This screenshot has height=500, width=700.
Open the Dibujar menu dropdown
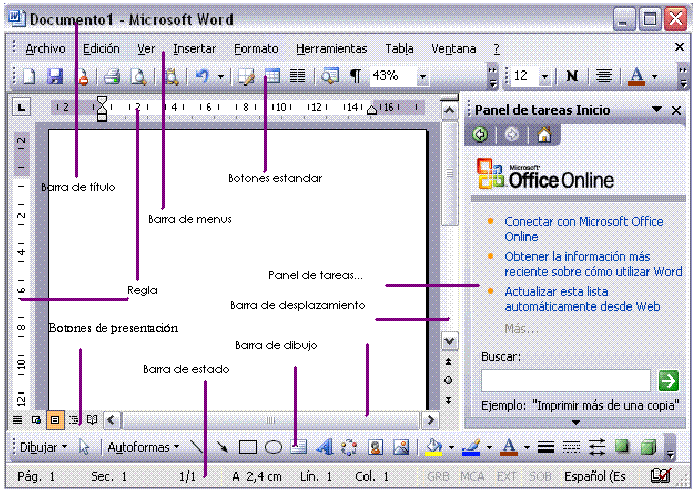coord(43,447)
